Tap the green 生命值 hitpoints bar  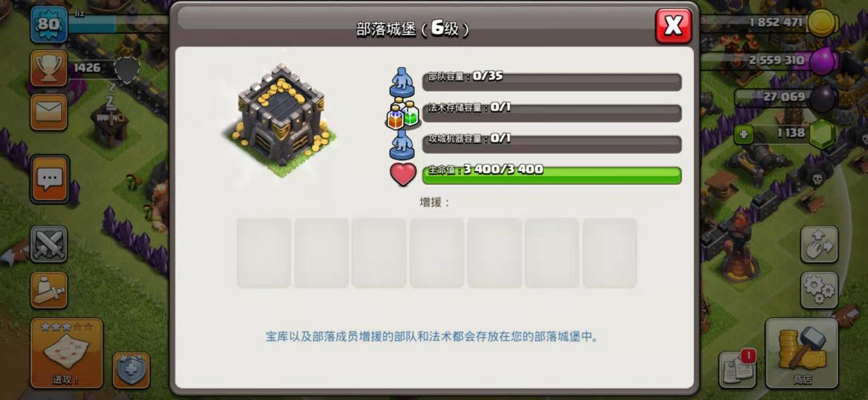pyautogui.click(x=552, y=175)
